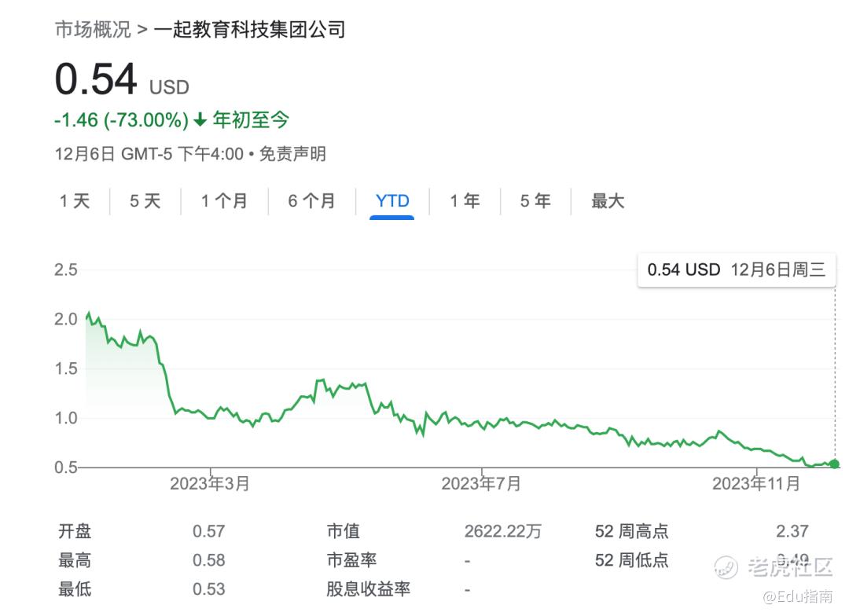The height and width of the screenshot is (616, 849).
Task: Click the 股息收益率 label
Action: tap(368, 589)
